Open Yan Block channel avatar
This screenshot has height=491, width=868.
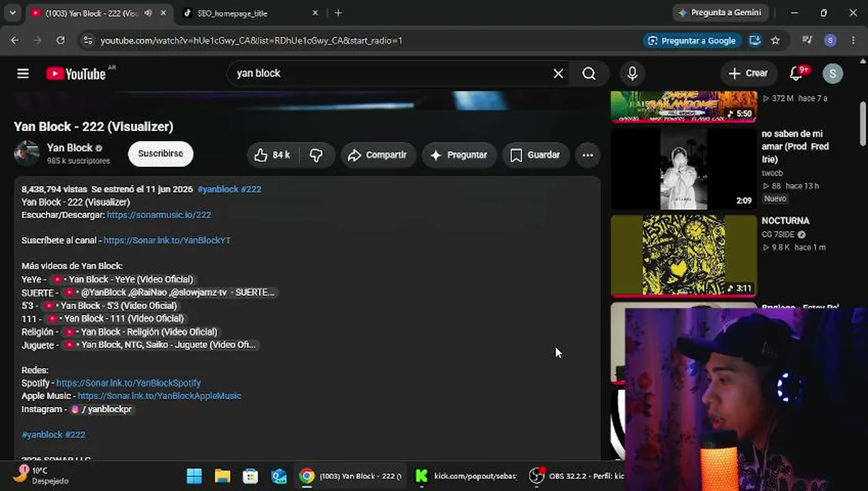click(27, 153)
